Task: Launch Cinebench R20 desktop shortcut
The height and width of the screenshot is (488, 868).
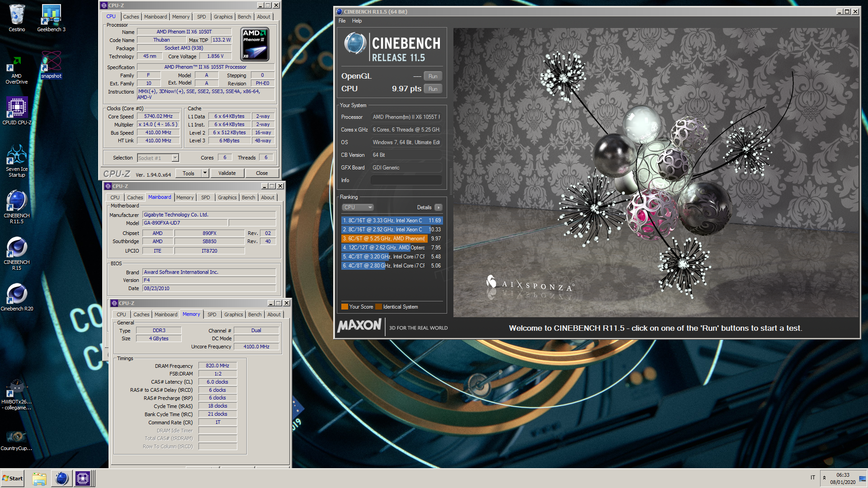Action: (x=17, y=297)
